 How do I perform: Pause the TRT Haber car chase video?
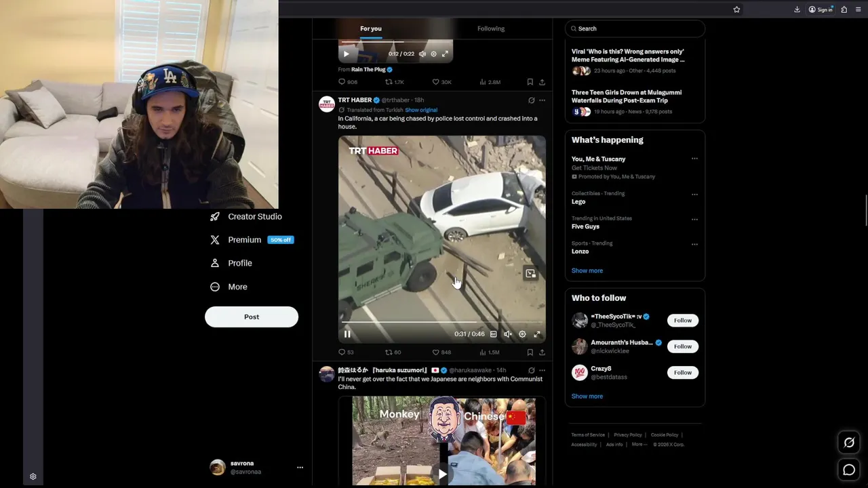pyautogui.click(x=347, y=334)
